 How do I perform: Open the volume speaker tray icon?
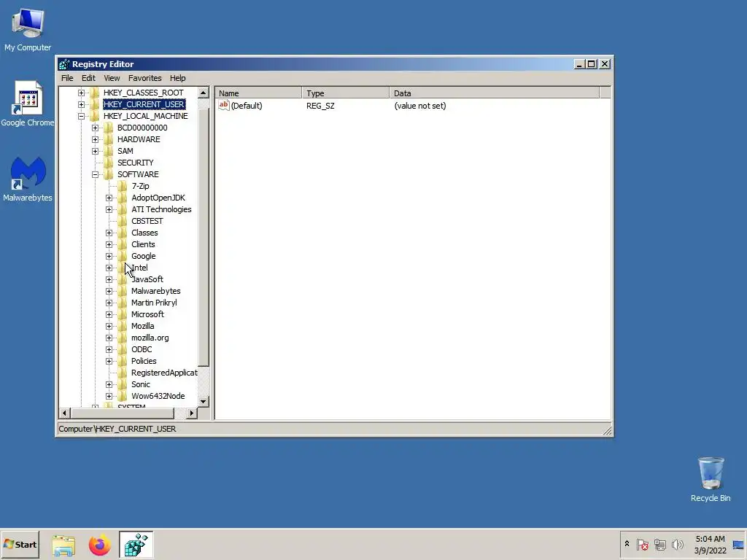(677, 544)
